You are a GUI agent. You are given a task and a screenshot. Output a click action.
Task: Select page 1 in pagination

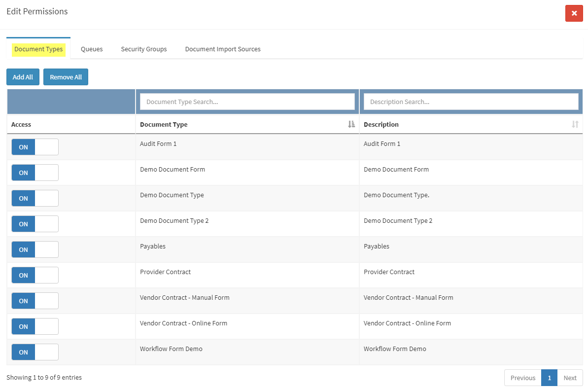pos(550,378)
